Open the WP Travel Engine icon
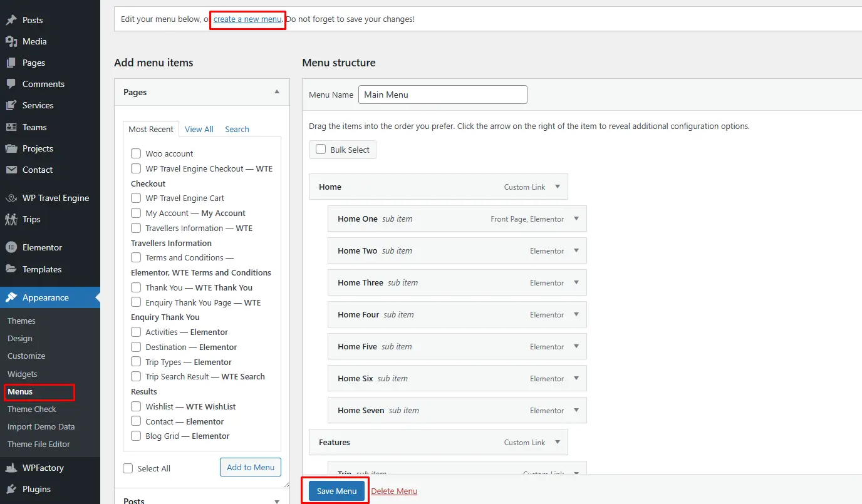This screenshot has height=504, width=862. [11, 198]
